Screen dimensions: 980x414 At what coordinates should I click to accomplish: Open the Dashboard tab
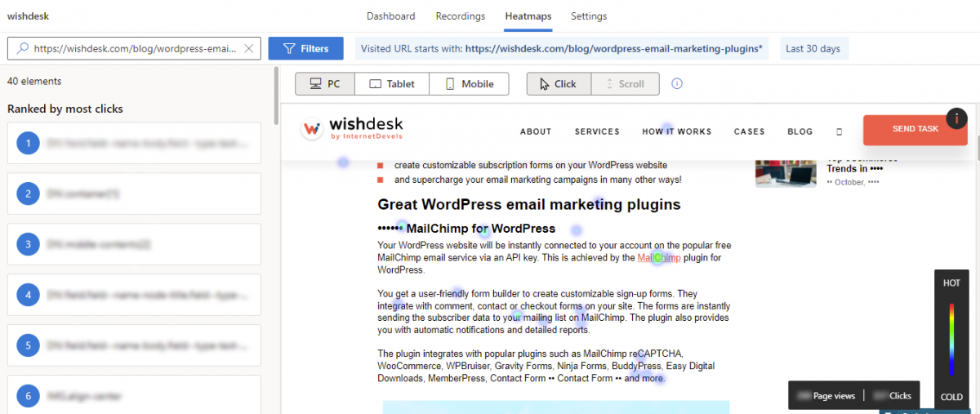point(390,16)
